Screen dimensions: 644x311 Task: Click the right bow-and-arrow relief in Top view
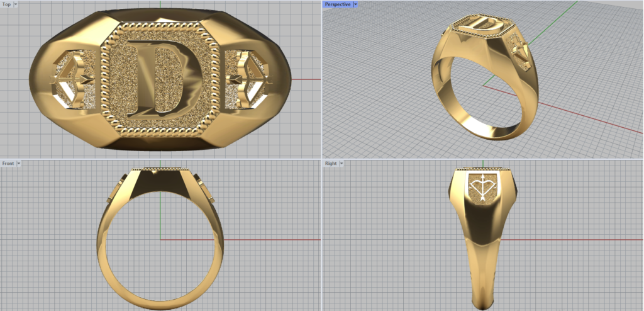pos(249,79)
